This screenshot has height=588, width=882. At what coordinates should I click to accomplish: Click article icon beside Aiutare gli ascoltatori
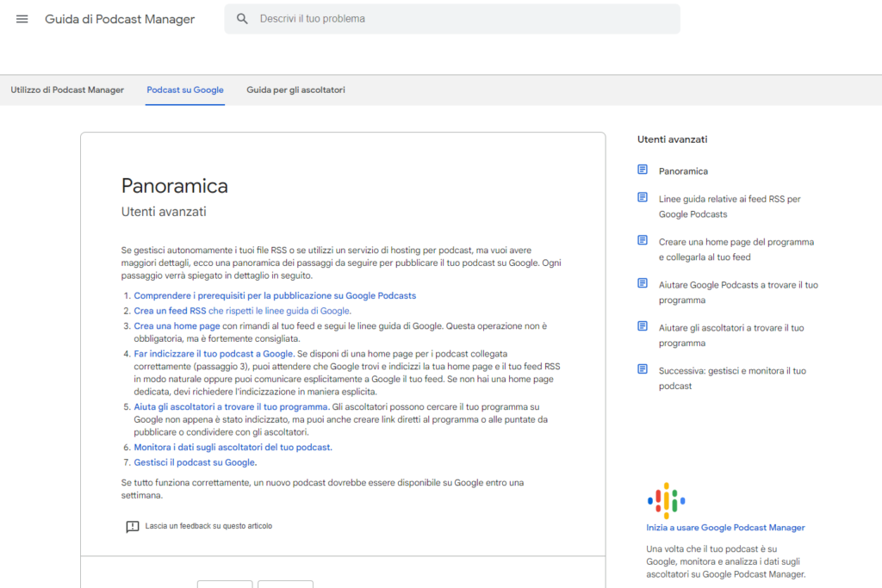(x=643, y=326)
